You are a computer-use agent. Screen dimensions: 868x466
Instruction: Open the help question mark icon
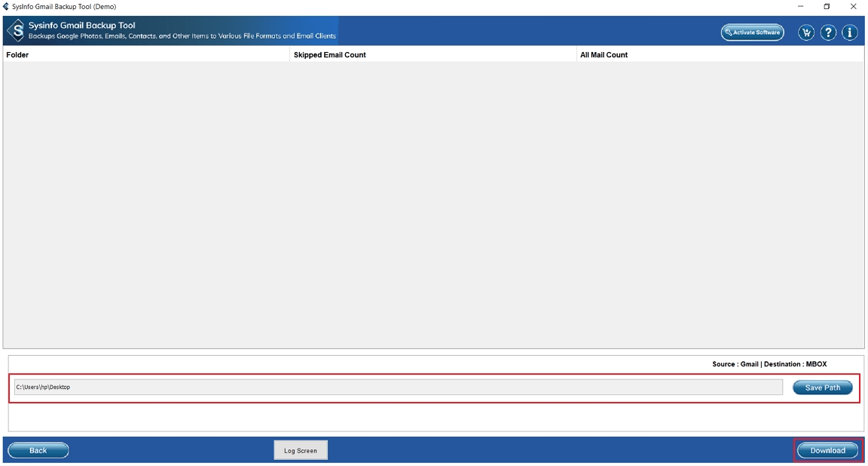pos(828,32)
